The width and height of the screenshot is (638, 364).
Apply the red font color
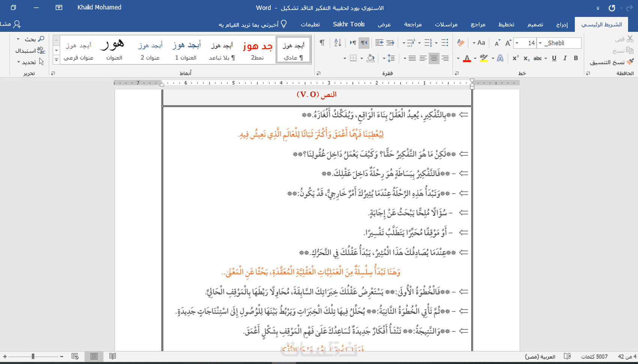click(x=467, y=58)
